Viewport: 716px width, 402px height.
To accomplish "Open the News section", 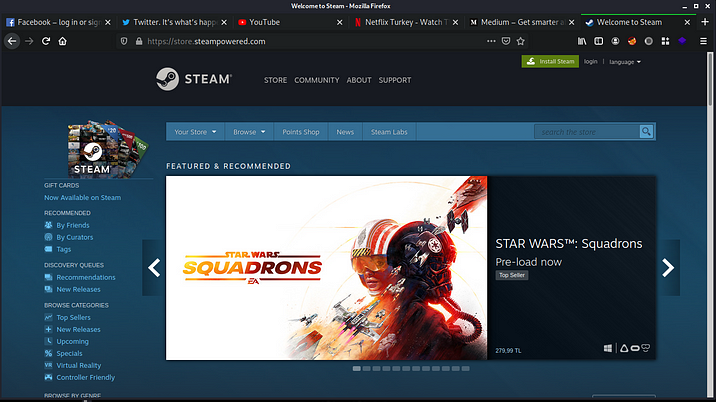I will (345, 132).
